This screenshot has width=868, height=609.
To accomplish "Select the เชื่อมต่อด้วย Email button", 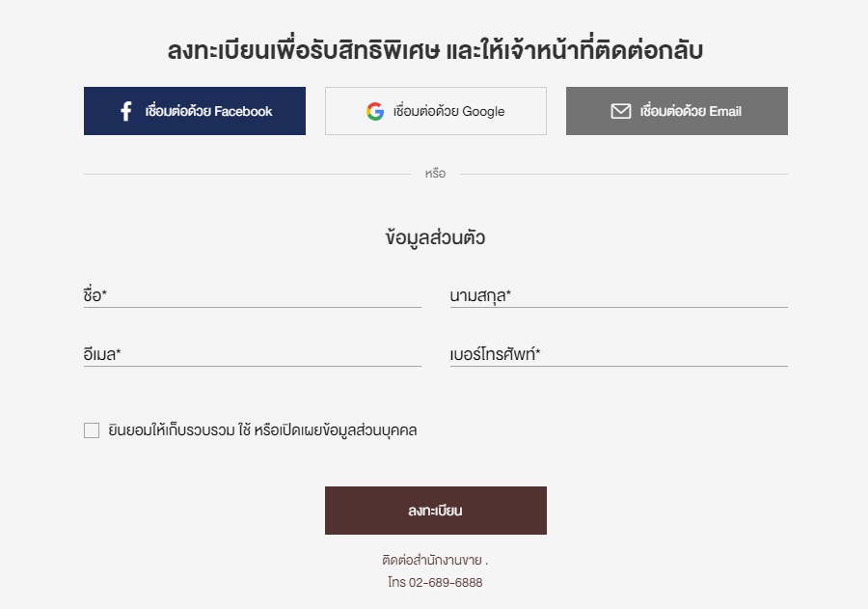I will click(x=676, y=111).
